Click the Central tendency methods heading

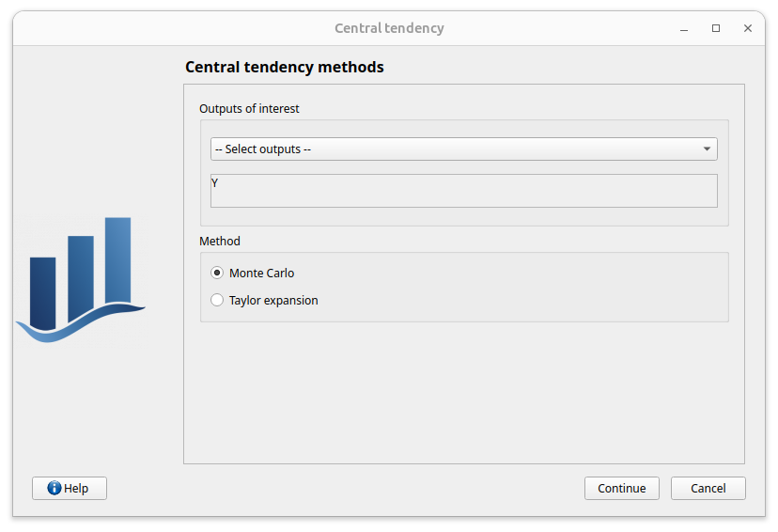click(x=285, y=67)
